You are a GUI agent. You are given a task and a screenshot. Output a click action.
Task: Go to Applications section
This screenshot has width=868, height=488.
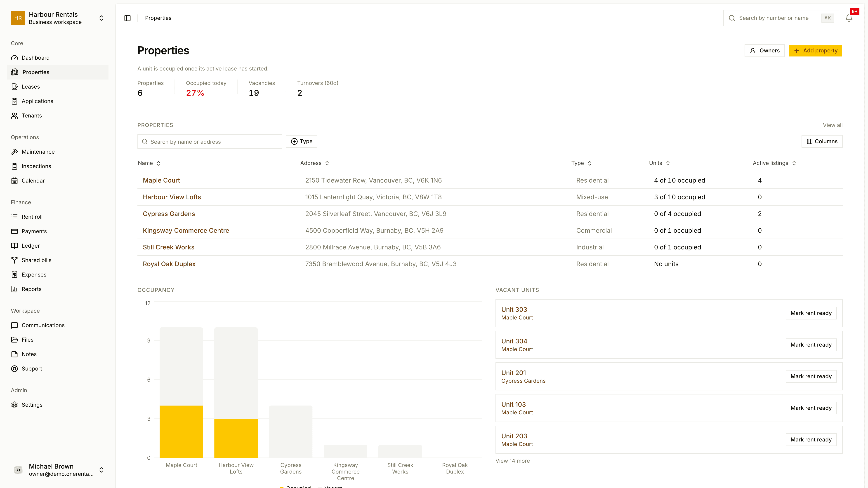58,101
